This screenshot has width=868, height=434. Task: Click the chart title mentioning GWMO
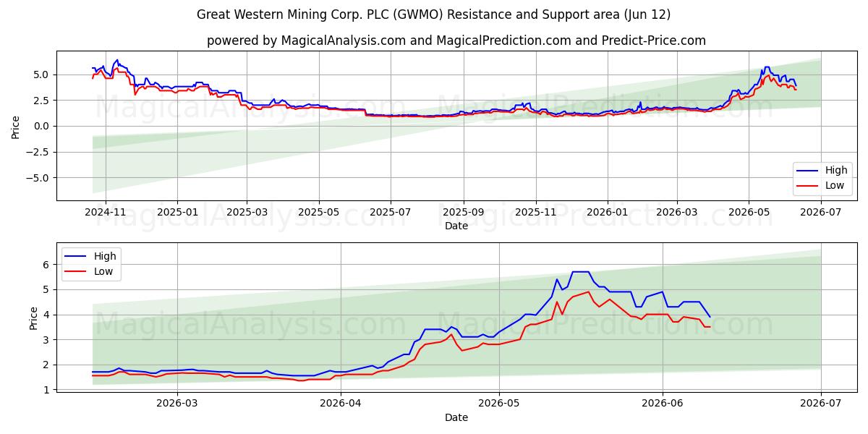434,14
